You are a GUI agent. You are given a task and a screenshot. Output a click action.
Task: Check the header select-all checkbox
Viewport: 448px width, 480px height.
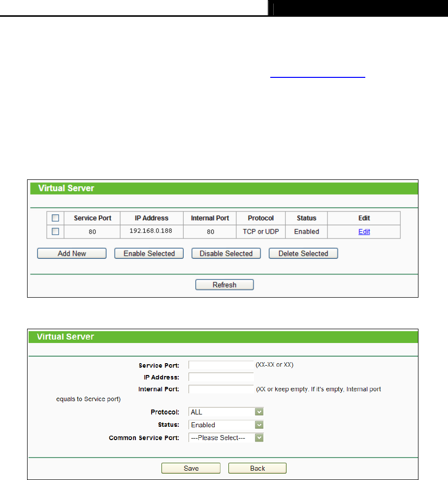point(55,218)
